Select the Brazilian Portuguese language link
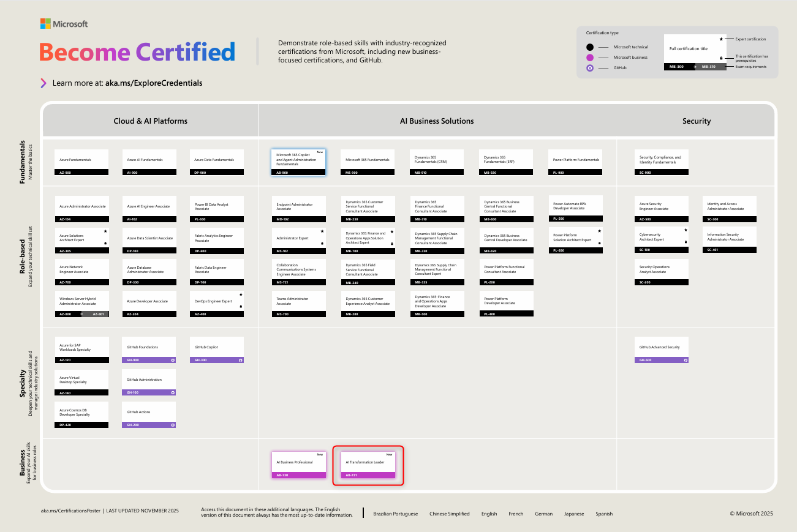 pyautogui.click(x=396, y=514)
